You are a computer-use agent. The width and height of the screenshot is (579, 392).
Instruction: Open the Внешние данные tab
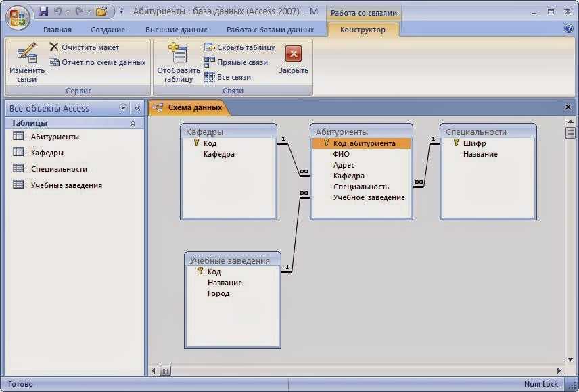pos(177,30)
